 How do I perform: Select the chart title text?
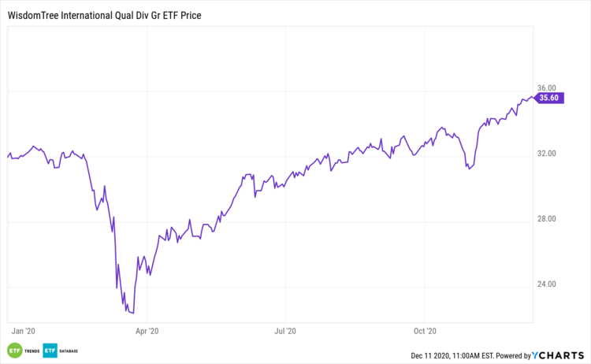pos(102,15)
